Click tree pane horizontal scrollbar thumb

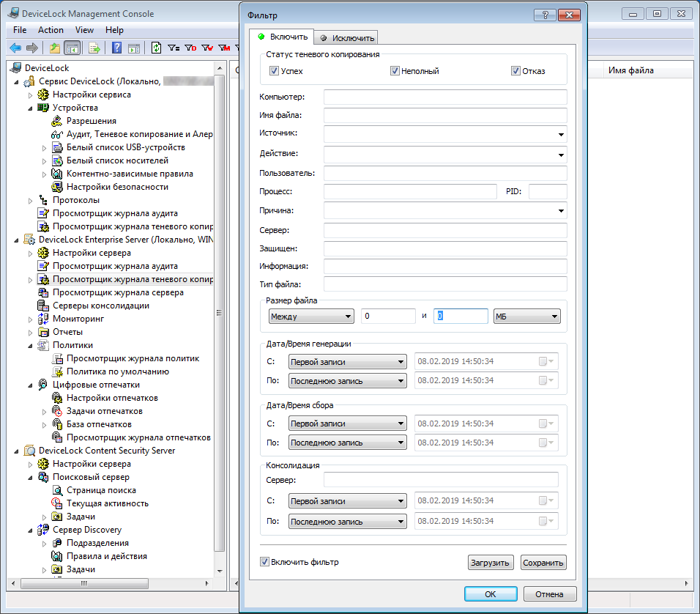(x=84, y=583)
